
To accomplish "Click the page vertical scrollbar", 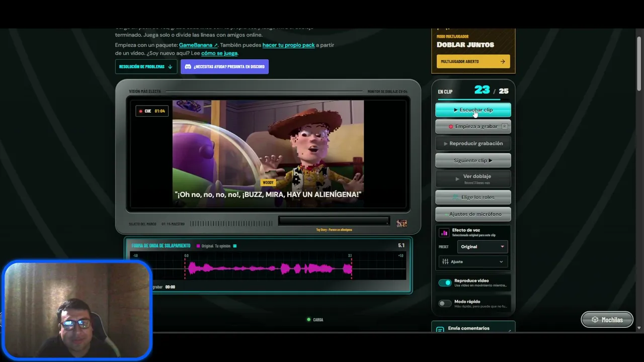I will [639, 63].
